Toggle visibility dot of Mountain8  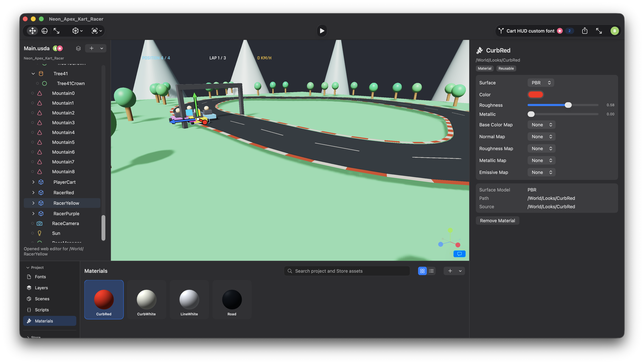33,171
